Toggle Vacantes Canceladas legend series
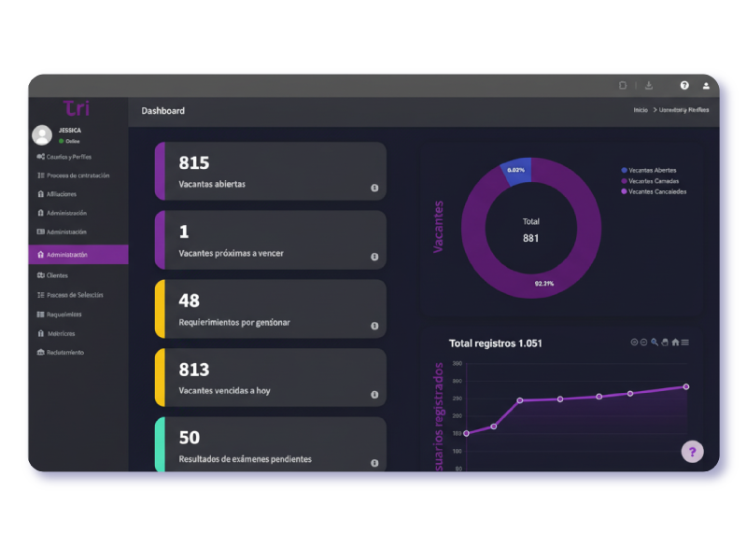747x560 pixels. [x=656, y=191]
